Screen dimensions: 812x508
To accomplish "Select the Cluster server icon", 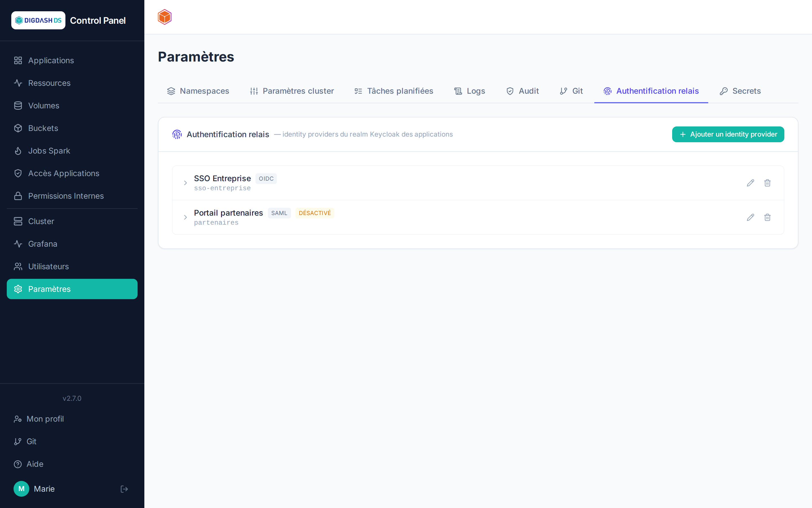I will click(18, 222).
